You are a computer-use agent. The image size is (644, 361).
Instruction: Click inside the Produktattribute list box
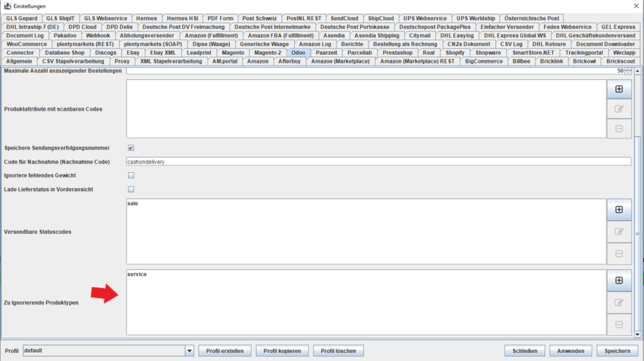point(367,109)
